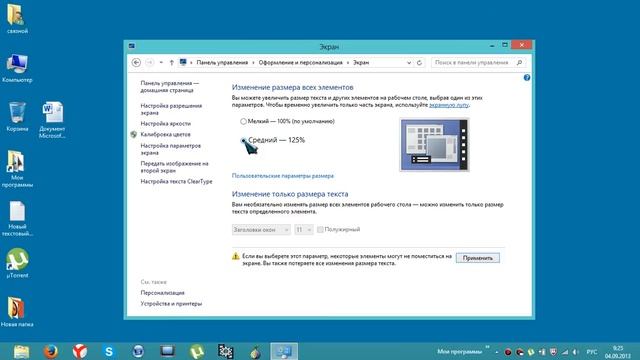The width and height of the screenshot is (640, 360).
Task: Click the computer icon in address bar
Action: [183, 62]
